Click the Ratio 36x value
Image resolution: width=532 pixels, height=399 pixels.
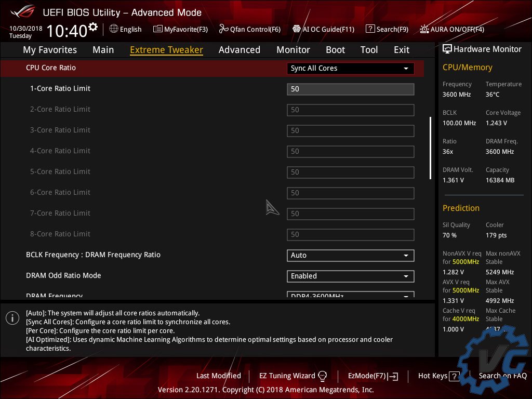click(x=447, y=151)
